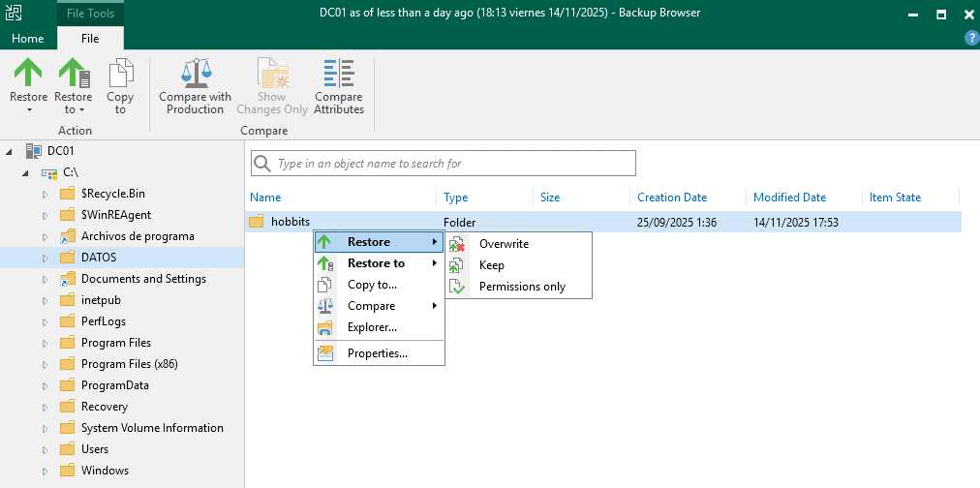The image size is (980, 488).
Task: Expand the Users folder tree node
Action: tap(45, 449)
